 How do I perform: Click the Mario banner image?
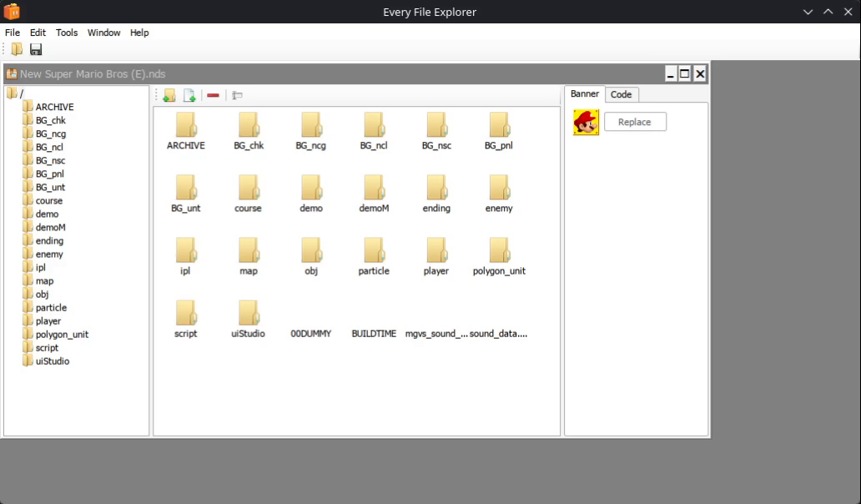point(586,122)
